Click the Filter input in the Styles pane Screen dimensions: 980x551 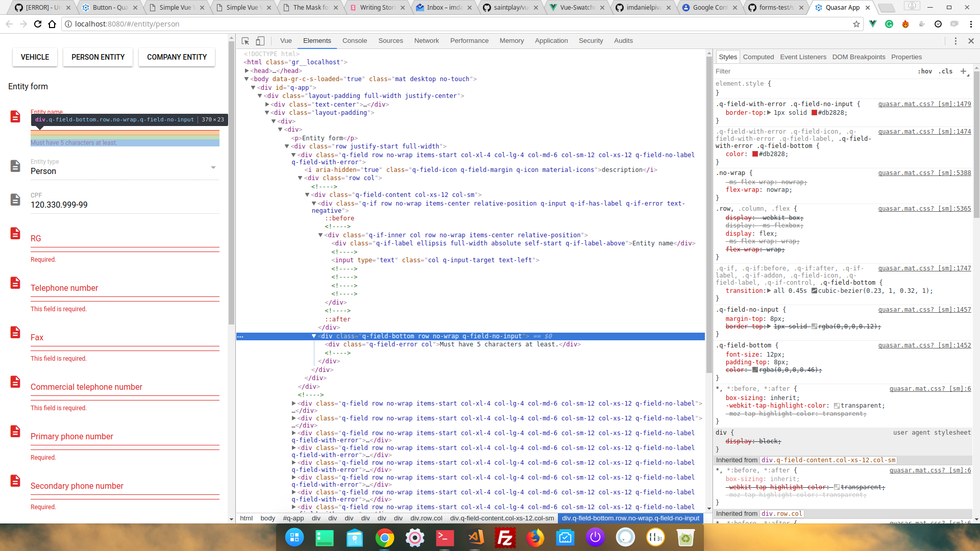[740, 71]
